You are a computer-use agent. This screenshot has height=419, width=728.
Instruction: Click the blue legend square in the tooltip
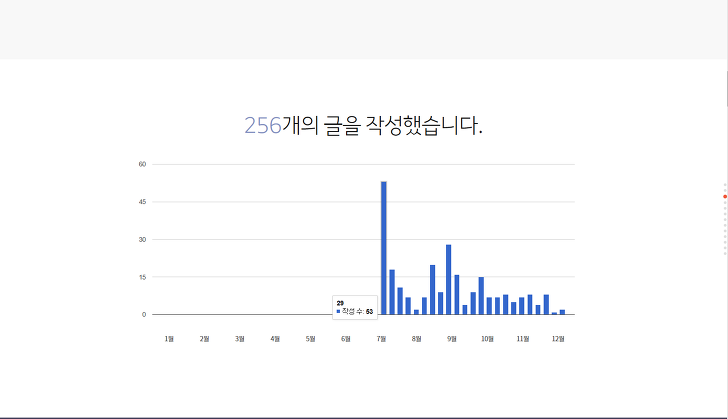pyautogui.click(x=338, y=311)
